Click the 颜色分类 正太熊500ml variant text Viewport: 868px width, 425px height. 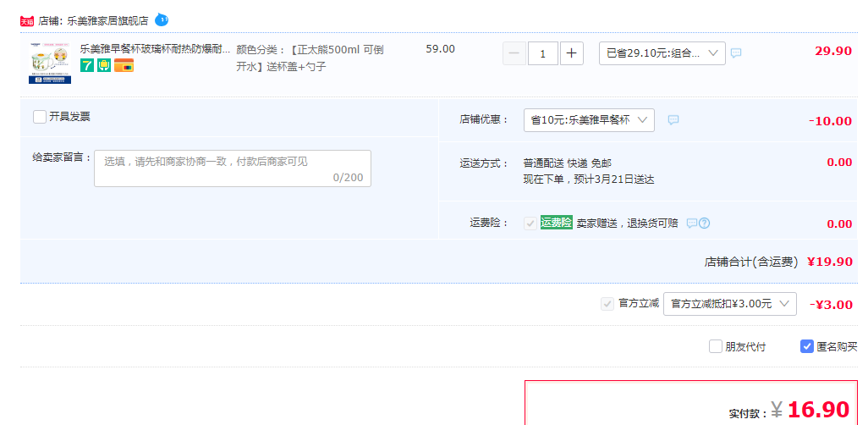coord(310,58)
